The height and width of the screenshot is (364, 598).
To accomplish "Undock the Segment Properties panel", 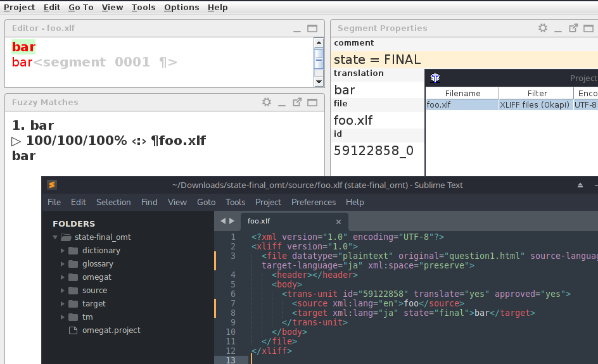I will click(x=573, y=28).
